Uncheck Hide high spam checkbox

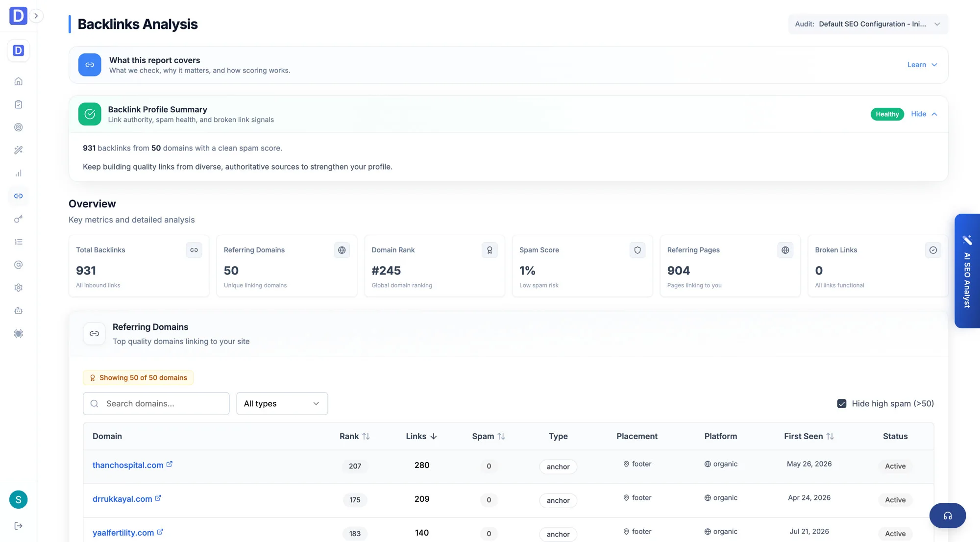pyautogui.click(x=842, y=404)
